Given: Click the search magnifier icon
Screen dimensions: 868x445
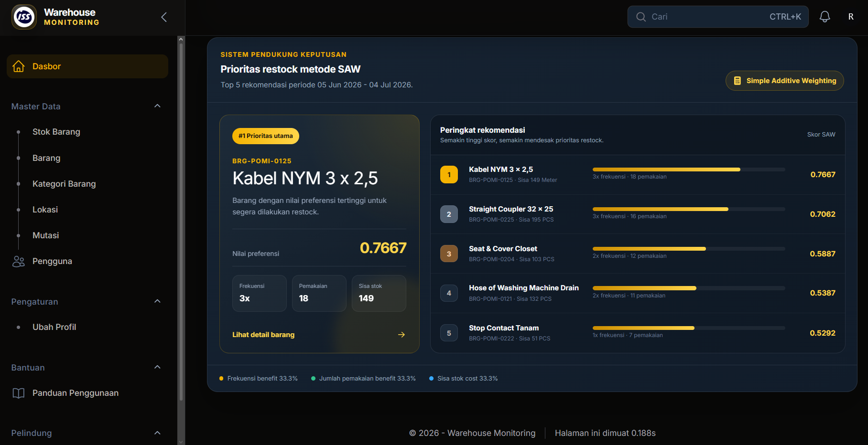Looking at the screenshot, I should [641, 17].
